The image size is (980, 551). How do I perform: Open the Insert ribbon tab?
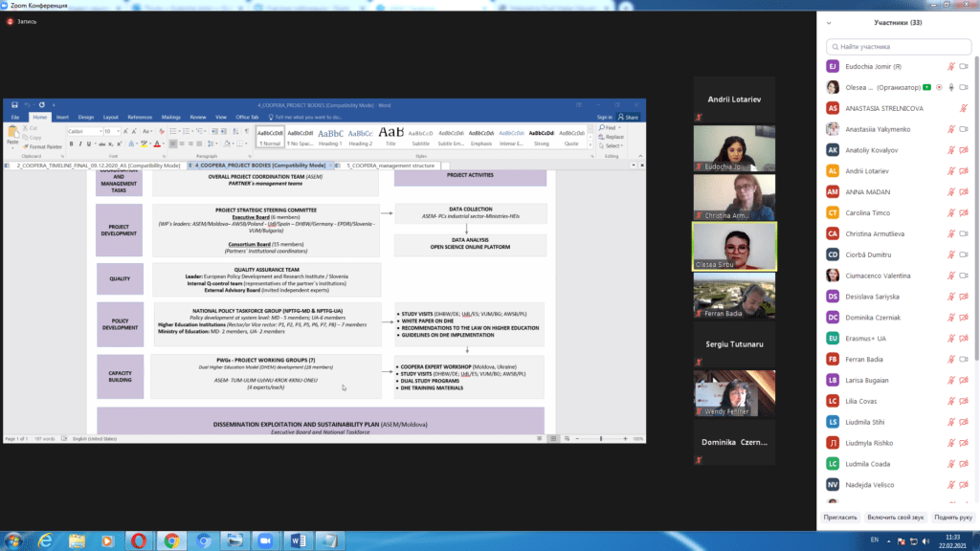pos(62,117)
